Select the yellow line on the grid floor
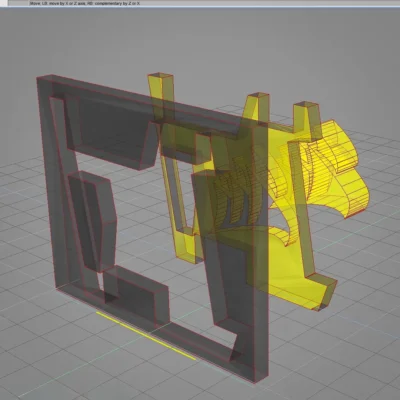The height and width of the screenshot is (400, 400). pos(146,336)
